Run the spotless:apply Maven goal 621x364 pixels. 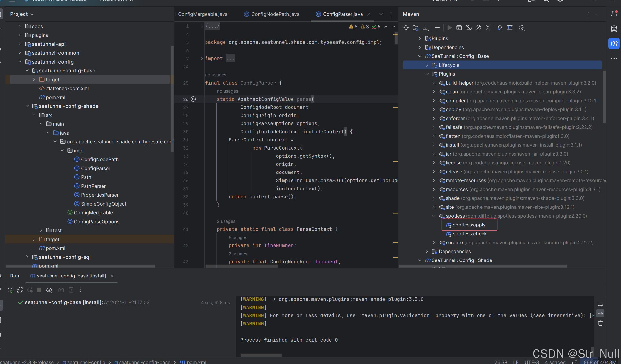point(469,225)
